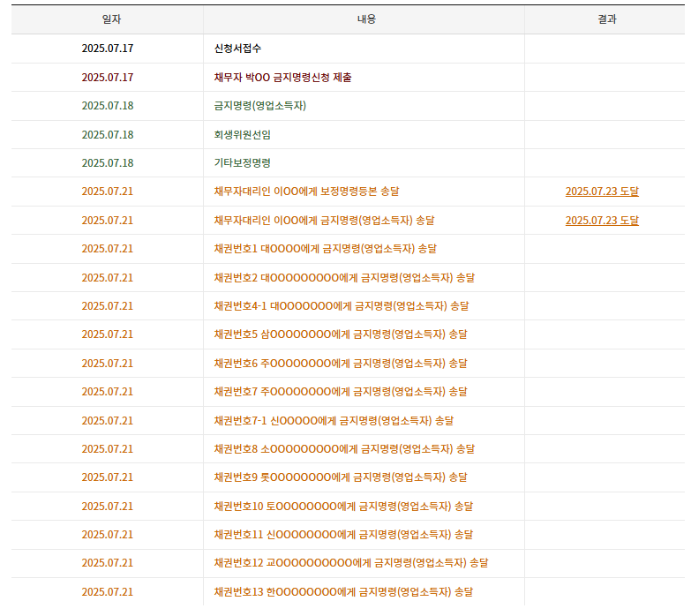The width and height of the screenshot is (691, 616).
Task: Click the 2025.07.17 date beside 신청서접수
Action: coord(108,48)
